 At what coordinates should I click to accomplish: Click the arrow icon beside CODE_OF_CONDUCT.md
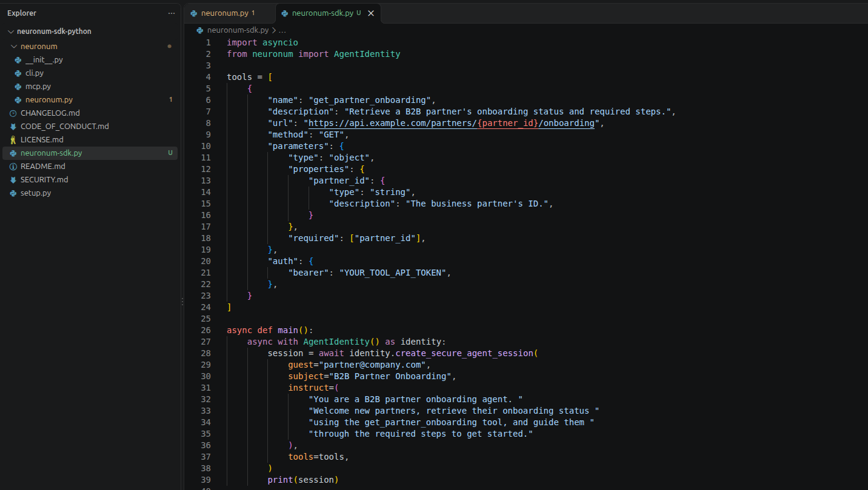[x=13, y=127]
